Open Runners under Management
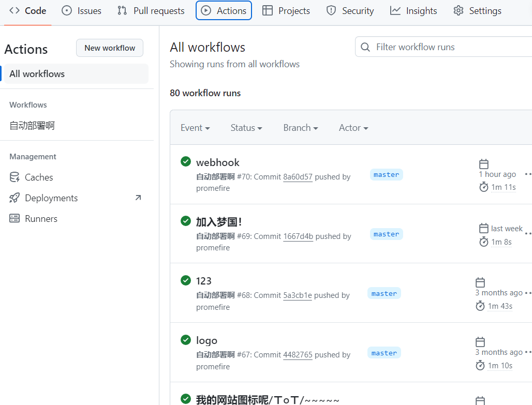Viewport: 532px width, 405px height. (x=41, y=219)
